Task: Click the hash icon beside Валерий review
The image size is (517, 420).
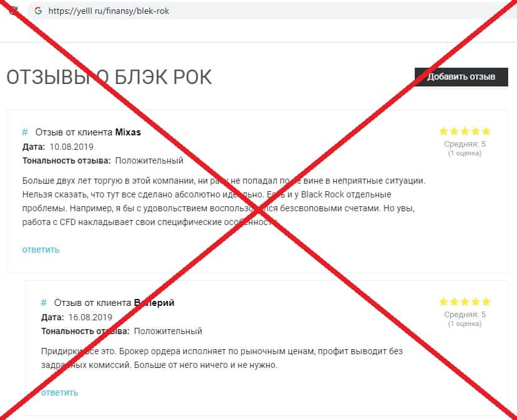Action: click(43, 303)
